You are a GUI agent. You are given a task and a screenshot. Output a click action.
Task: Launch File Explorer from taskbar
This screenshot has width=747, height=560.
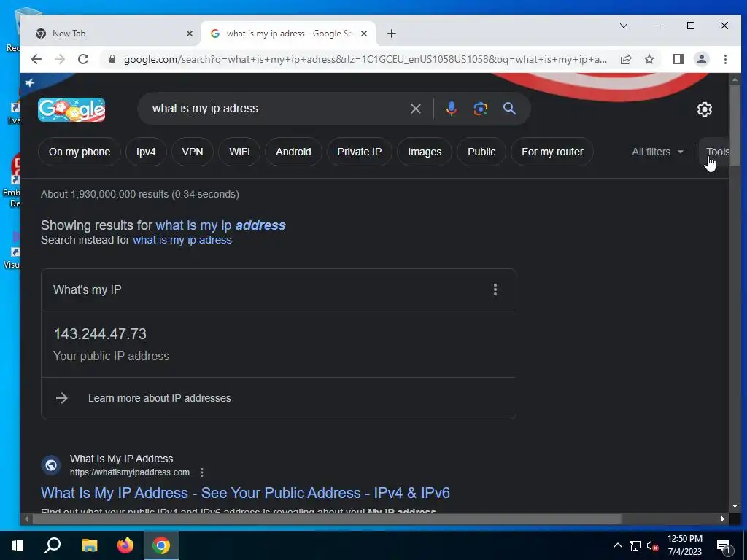[89, 545]
